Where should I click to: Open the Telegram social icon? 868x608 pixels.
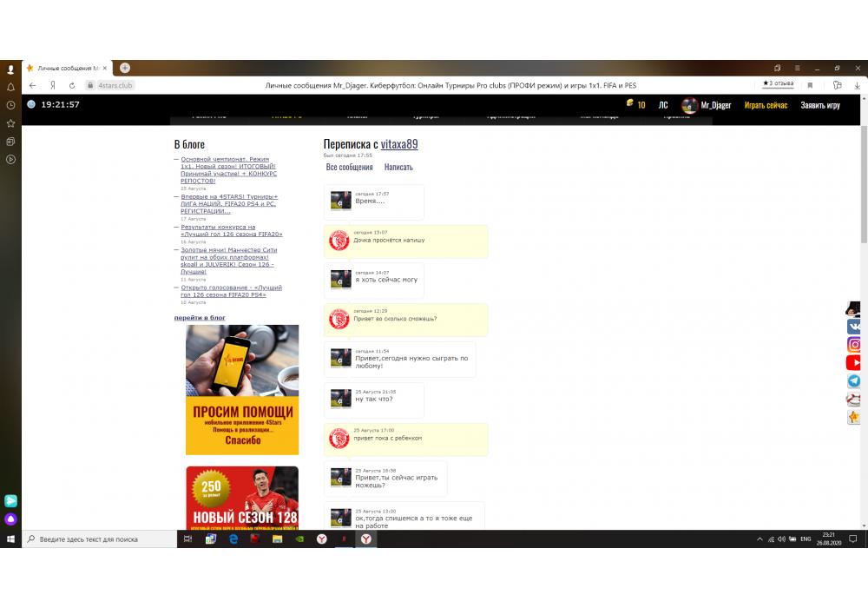point(854,381)
